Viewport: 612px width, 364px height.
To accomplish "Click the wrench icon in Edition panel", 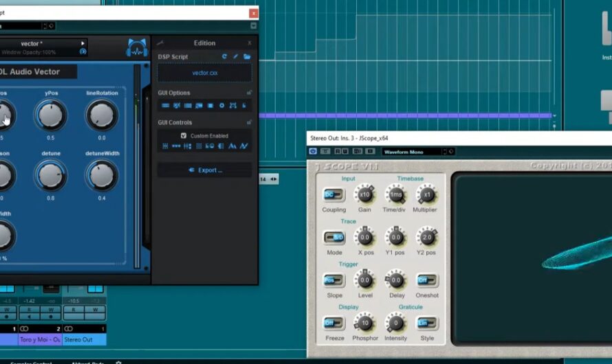I will pyautogui.click(x=160, y=43).
